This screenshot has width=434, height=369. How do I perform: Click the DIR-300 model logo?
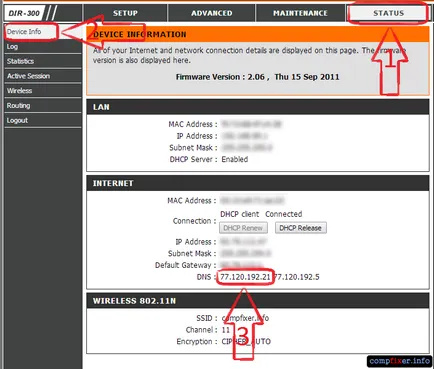point(24,13)
